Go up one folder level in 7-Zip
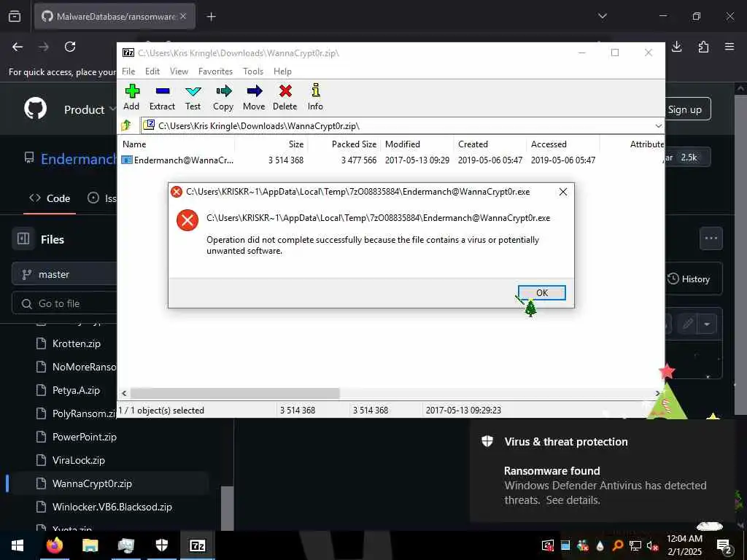Viewport: 747px width, 560px height. coord(127,125)
